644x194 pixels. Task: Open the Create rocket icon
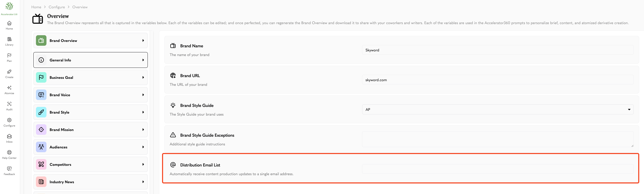point(9,72)
